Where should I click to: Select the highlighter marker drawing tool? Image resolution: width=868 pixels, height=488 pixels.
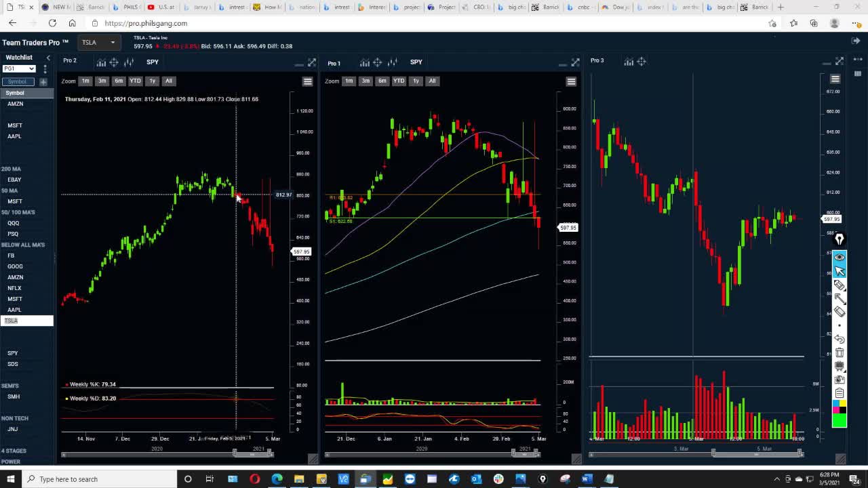click(840, 285)
